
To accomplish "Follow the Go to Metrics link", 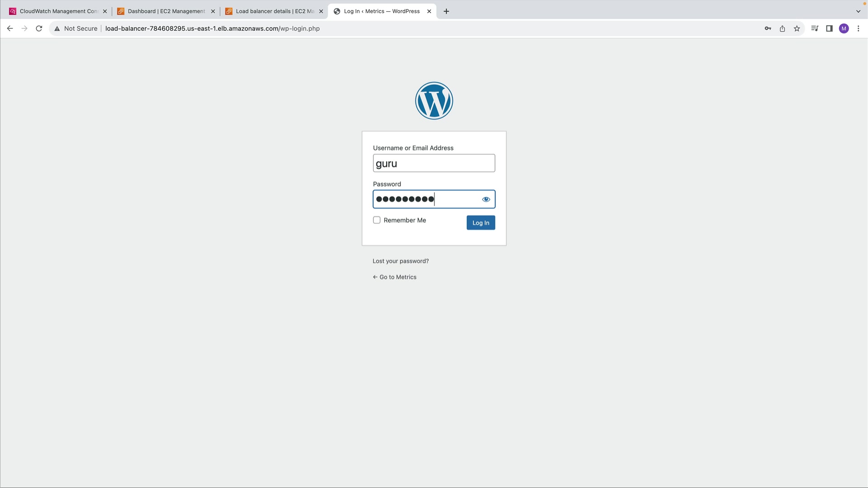I will coord(395,277).
